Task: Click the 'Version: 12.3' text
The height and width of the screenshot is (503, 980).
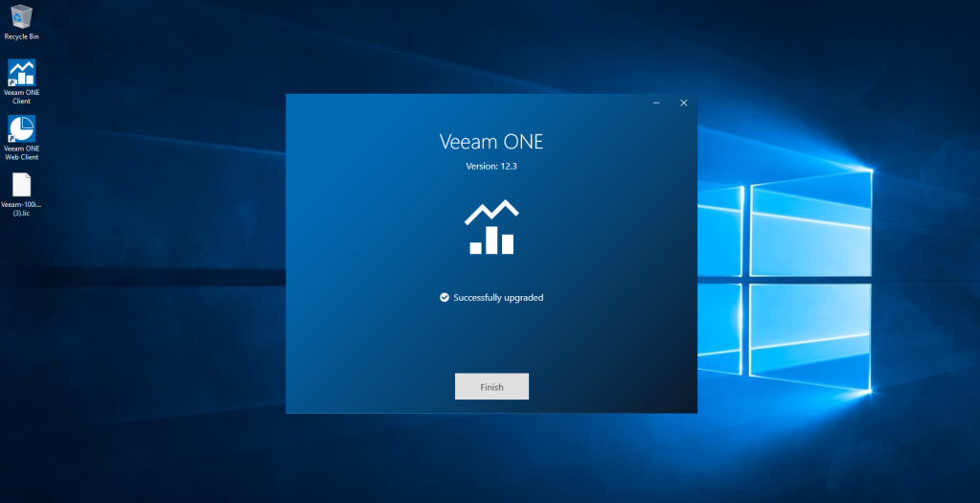Action: pyautogui.click(x=491, y=166)
